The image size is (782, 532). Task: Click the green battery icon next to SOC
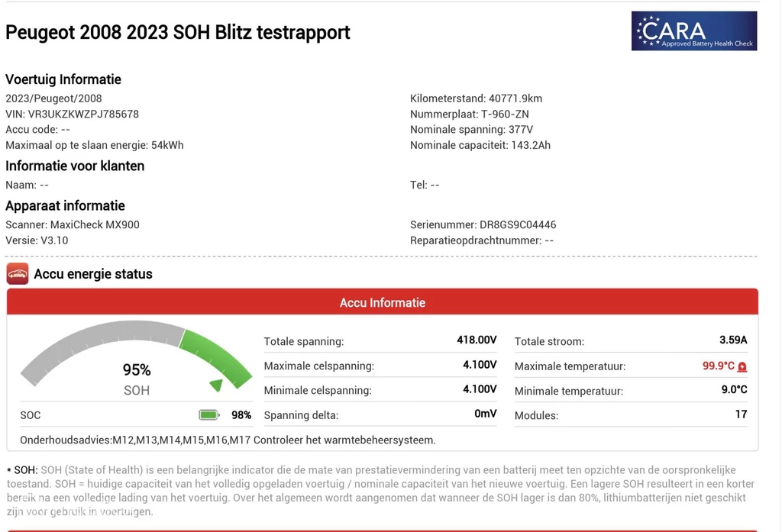(x=208, y=415)
